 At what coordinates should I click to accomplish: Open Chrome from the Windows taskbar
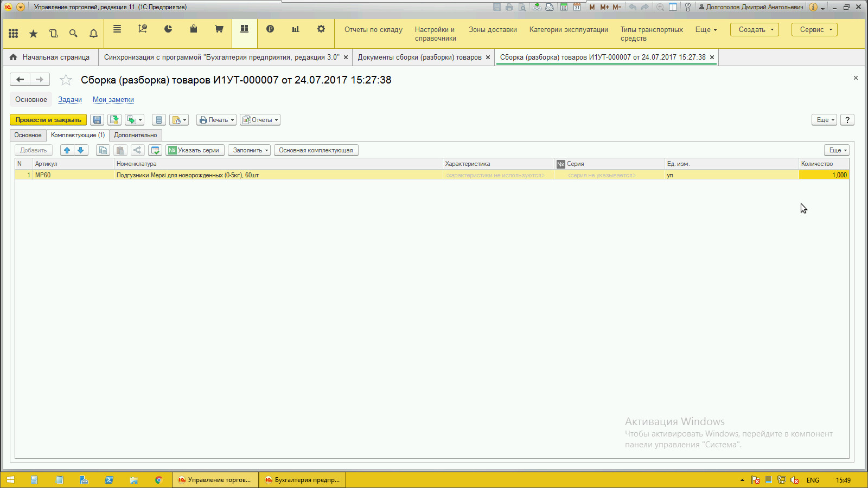pos(158,480)
